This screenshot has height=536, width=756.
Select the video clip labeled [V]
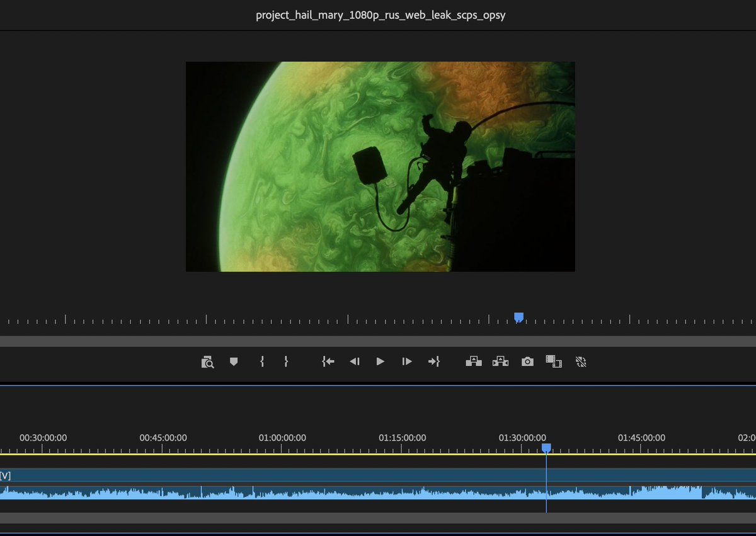[378, 476]
